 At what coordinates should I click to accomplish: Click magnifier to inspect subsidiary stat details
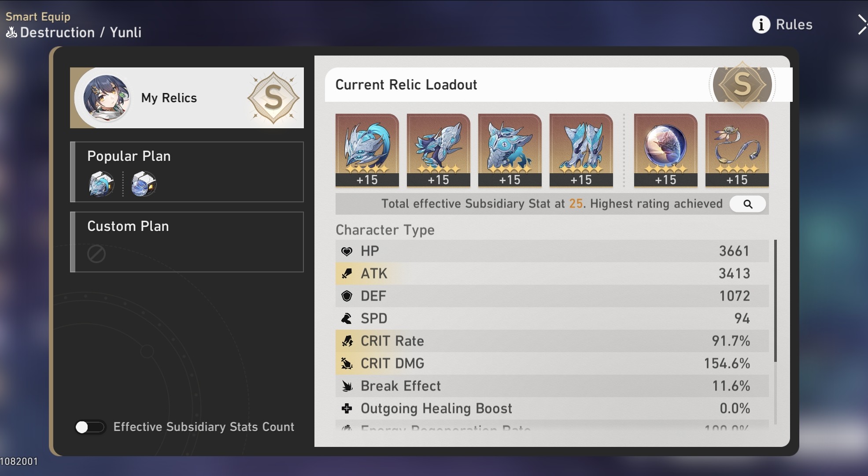[x=747, y=204]
